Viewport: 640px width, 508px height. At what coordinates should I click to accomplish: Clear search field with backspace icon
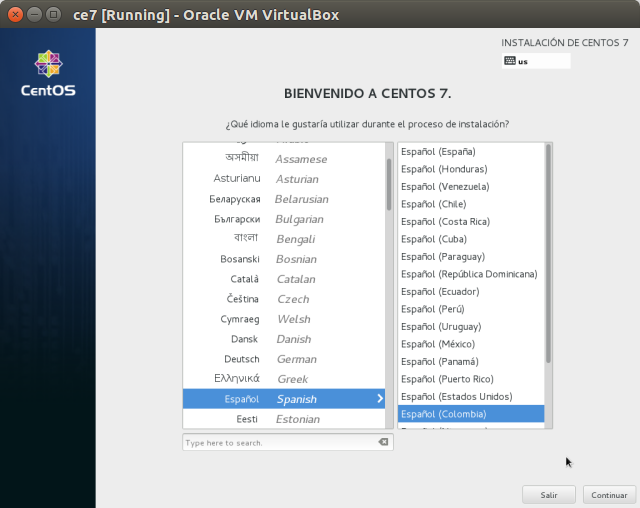point(383,442)
